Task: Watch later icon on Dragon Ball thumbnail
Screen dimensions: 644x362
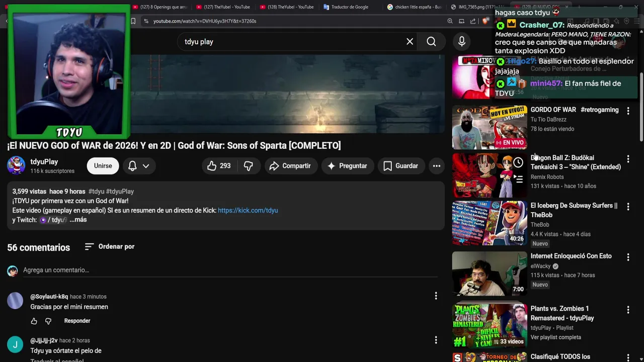Action: click(x=518, y=162)
